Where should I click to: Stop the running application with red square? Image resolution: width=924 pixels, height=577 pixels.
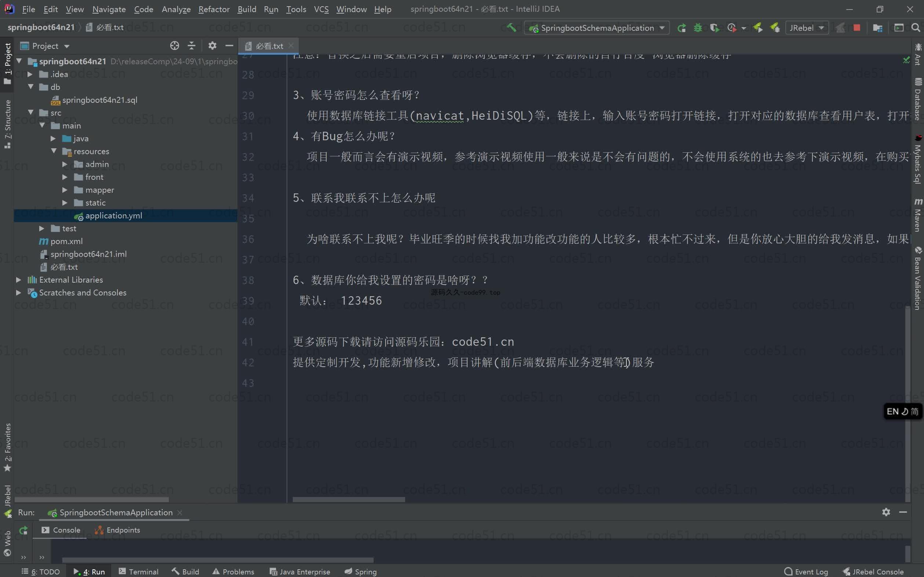pos(857,28)
